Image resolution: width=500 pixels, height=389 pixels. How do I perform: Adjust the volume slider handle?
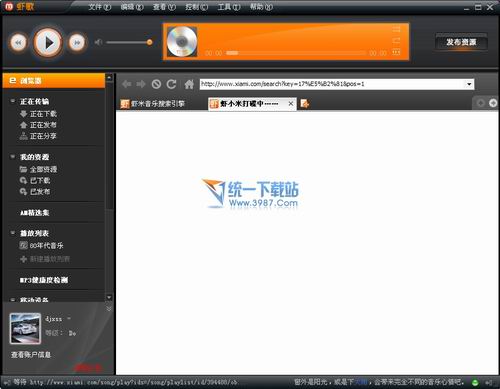[x=150, y=42]
